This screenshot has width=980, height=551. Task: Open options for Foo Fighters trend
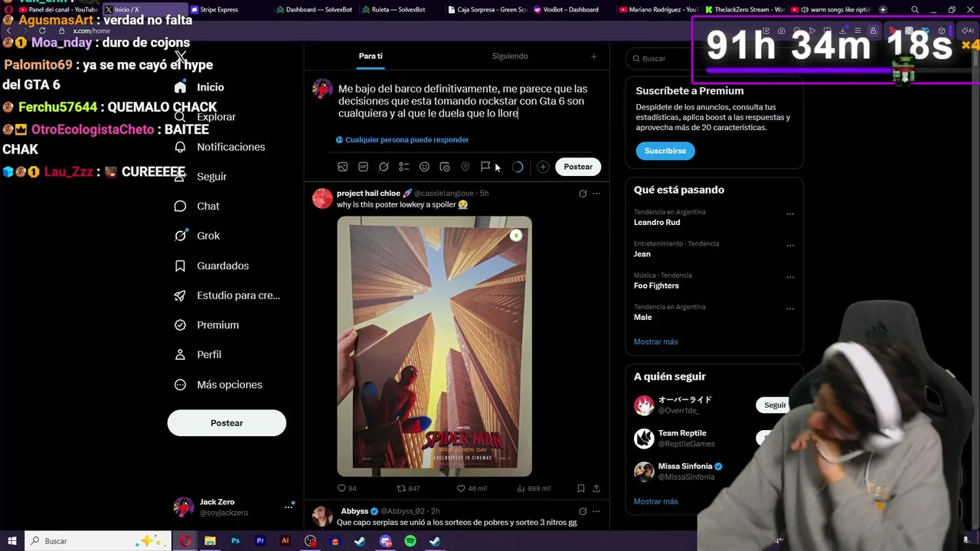(790, 277)
